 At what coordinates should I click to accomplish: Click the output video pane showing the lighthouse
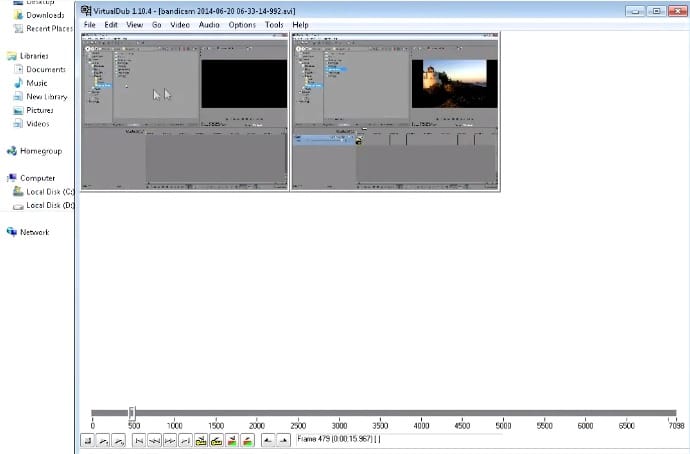[395, 110]
